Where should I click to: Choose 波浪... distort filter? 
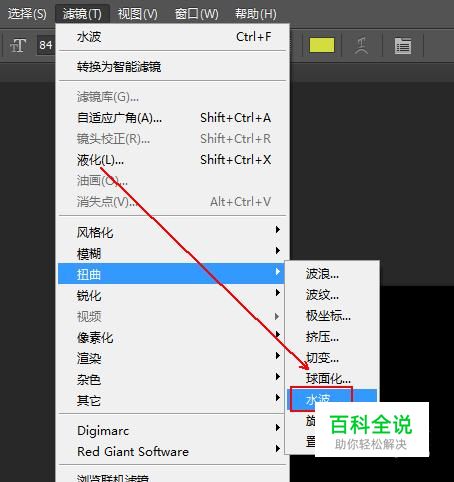332,274
